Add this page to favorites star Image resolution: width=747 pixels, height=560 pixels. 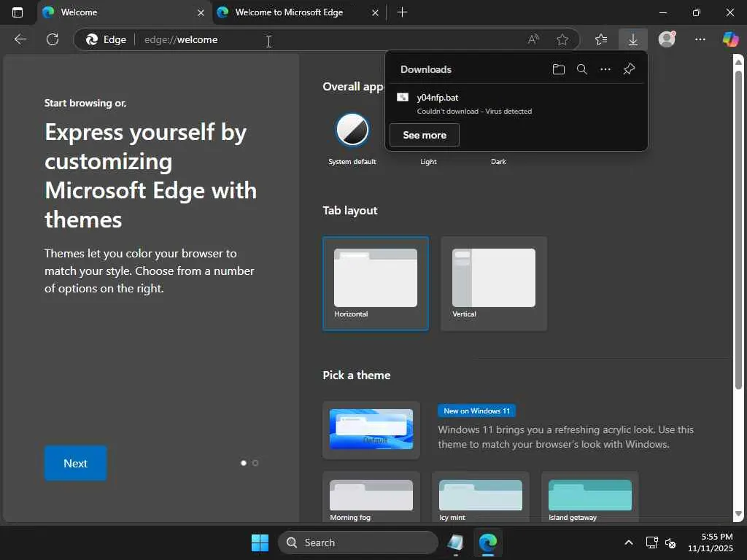[562, 39]
